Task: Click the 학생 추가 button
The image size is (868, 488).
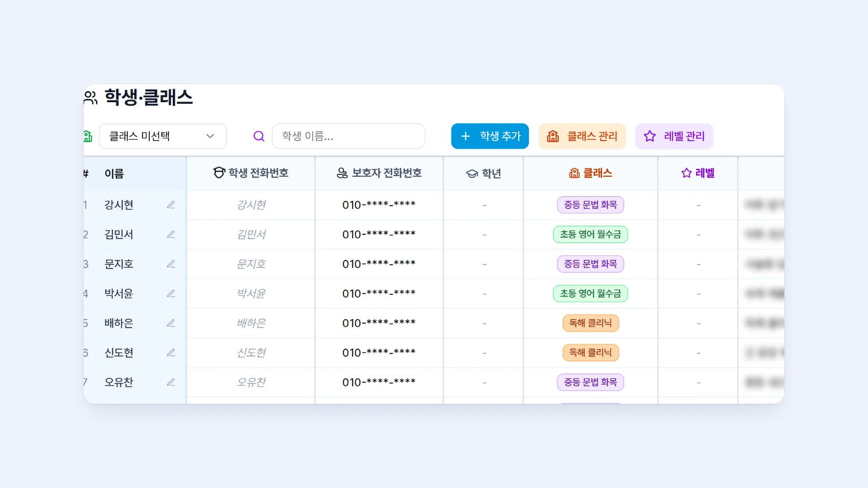Action: (490, 136)
